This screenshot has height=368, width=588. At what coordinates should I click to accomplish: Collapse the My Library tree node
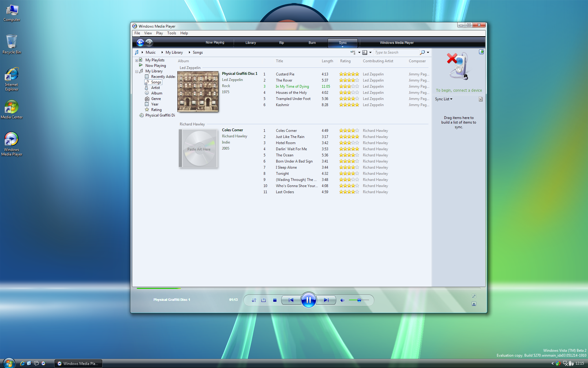[x=137, y=71]
